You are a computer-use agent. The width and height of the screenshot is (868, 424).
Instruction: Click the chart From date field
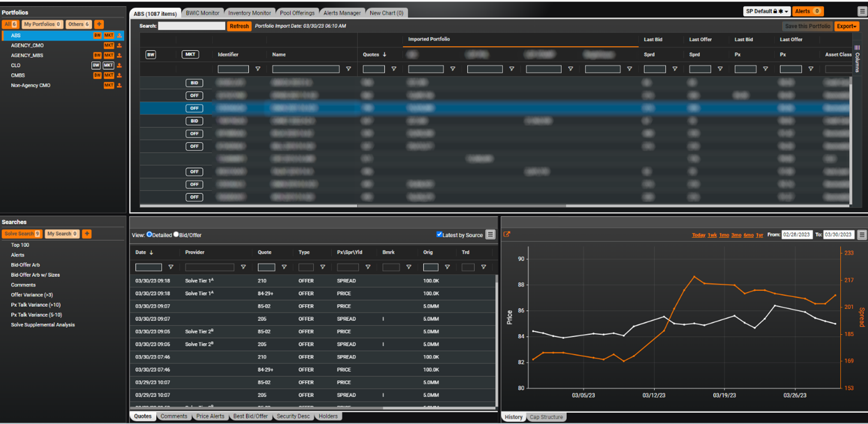(x=797, y=235)
